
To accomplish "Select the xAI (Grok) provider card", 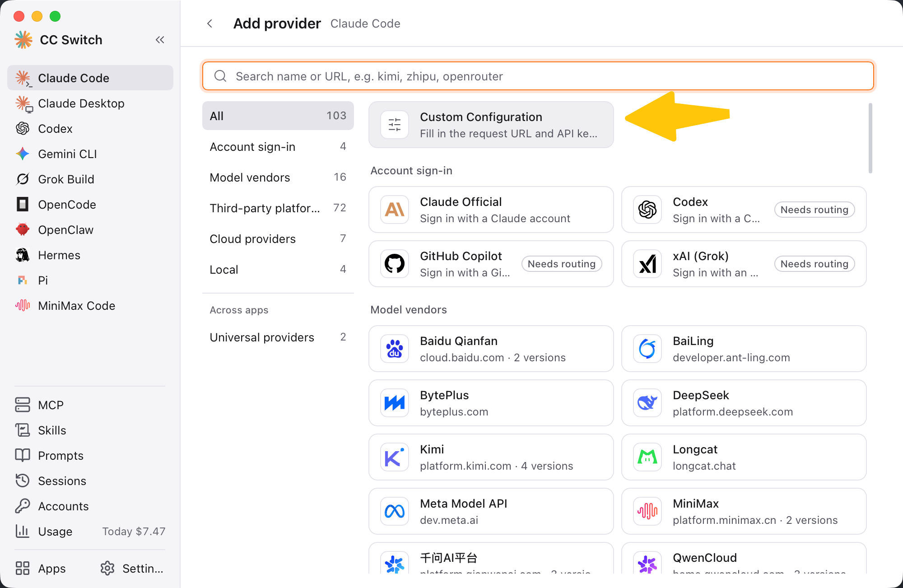I will (744, 264).
